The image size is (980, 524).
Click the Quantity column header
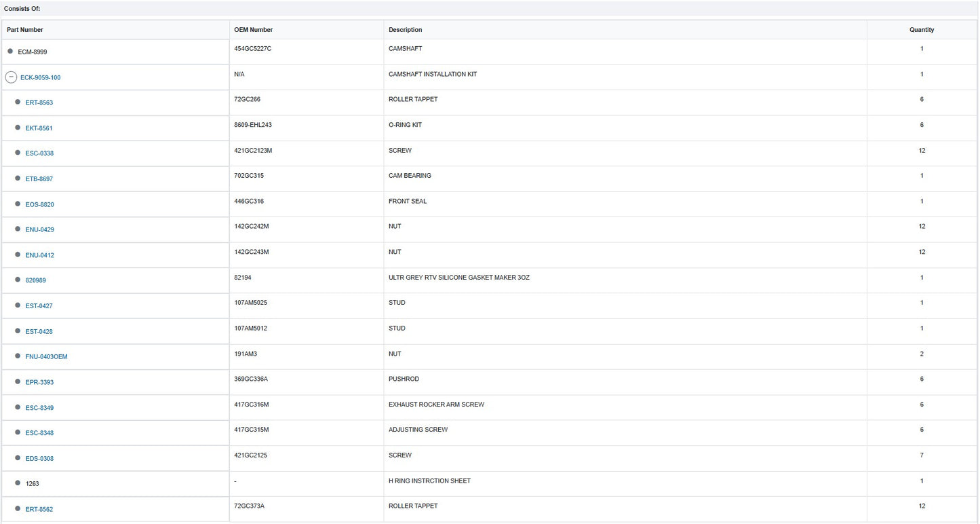click(922, 30)
